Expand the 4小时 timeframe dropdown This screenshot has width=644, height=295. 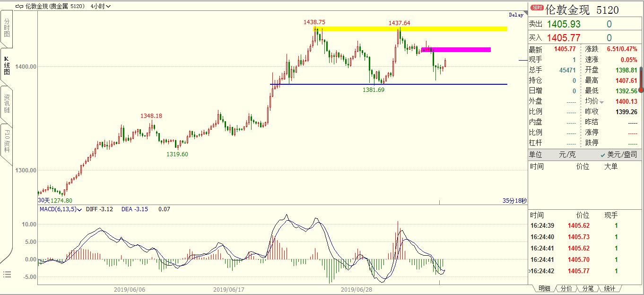tap(101, 7)
